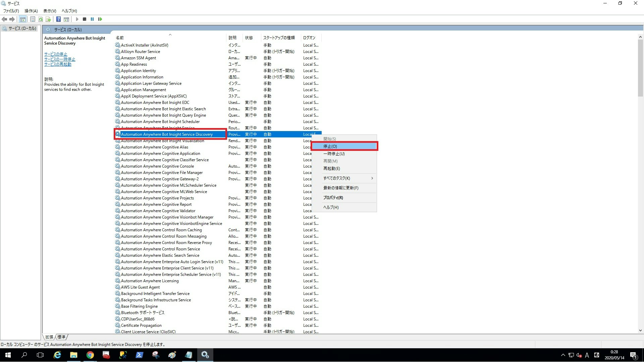Click the Pause Service toolbar icon
The image size is (644, 362).
(x=92, y=19)
